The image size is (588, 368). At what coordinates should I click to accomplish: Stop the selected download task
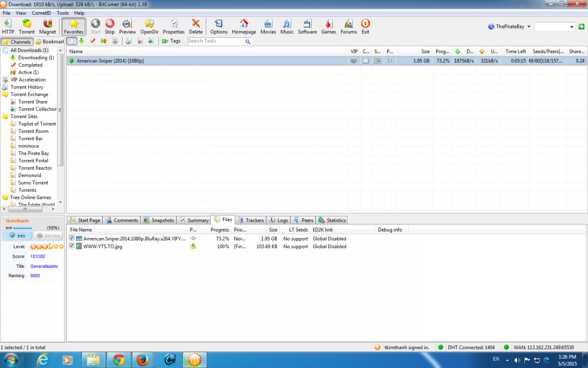[110, 26]
